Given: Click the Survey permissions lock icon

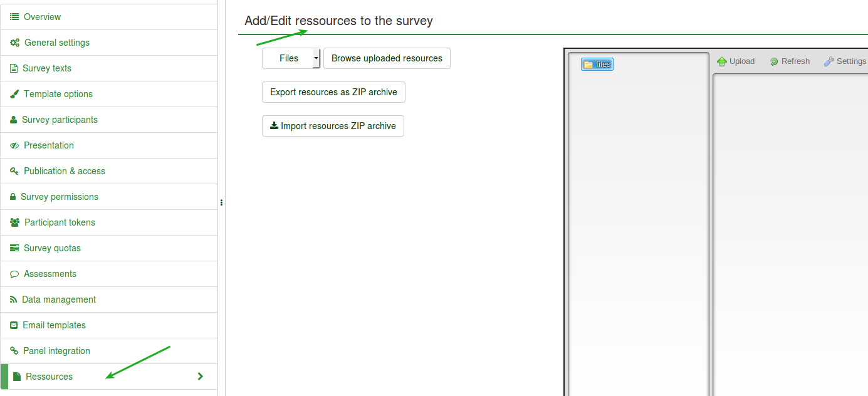Looking at the screenshot, I should pyautogui.click(x=13, y=197).
